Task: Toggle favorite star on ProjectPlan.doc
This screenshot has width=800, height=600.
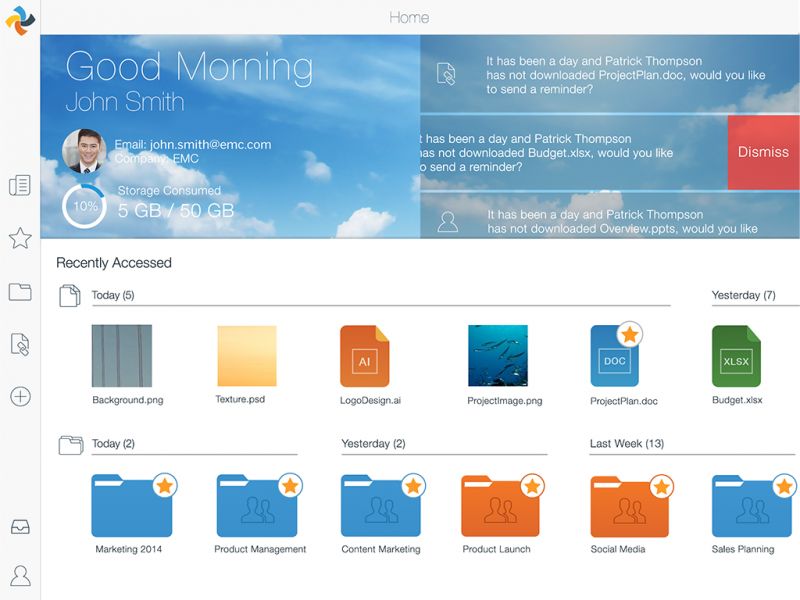Action: click(630, 335)
